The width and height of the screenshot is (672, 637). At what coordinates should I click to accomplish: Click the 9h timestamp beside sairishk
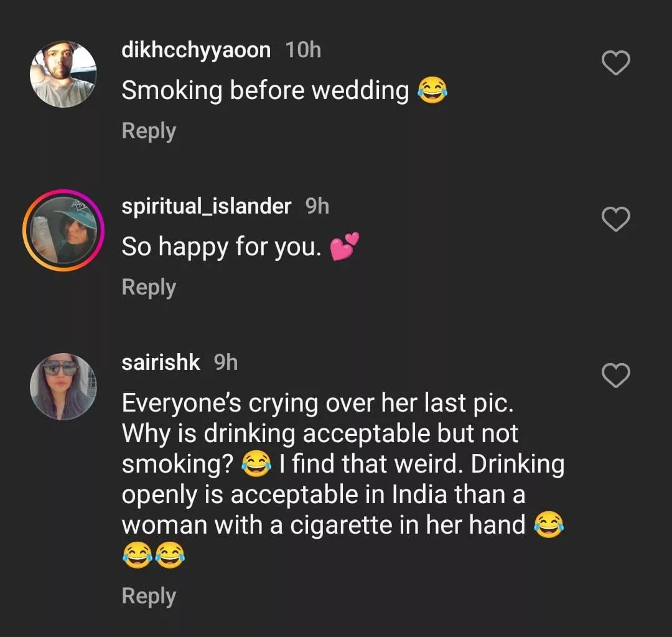[226, 362]
